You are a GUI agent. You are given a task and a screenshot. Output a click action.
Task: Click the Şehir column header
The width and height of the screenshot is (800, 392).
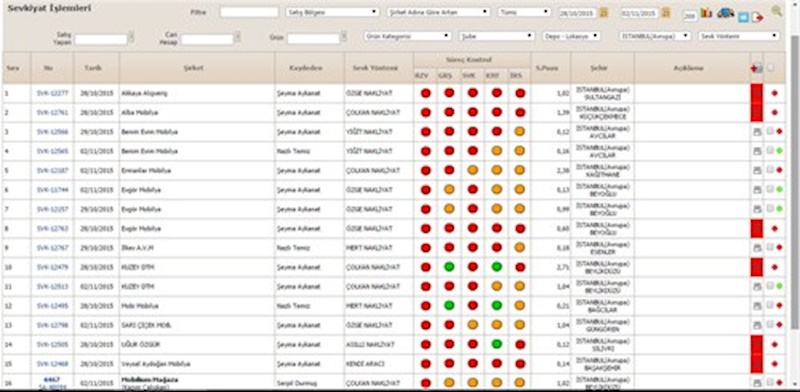click(x=603, y=68)
